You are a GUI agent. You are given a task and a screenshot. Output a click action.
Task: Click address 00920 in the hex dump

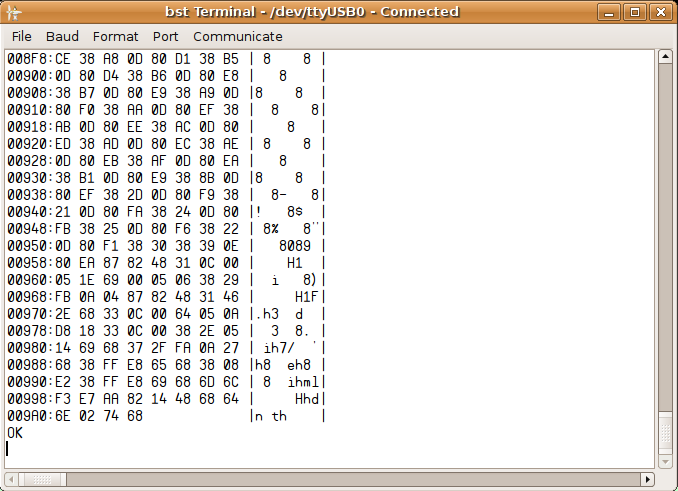29,143
